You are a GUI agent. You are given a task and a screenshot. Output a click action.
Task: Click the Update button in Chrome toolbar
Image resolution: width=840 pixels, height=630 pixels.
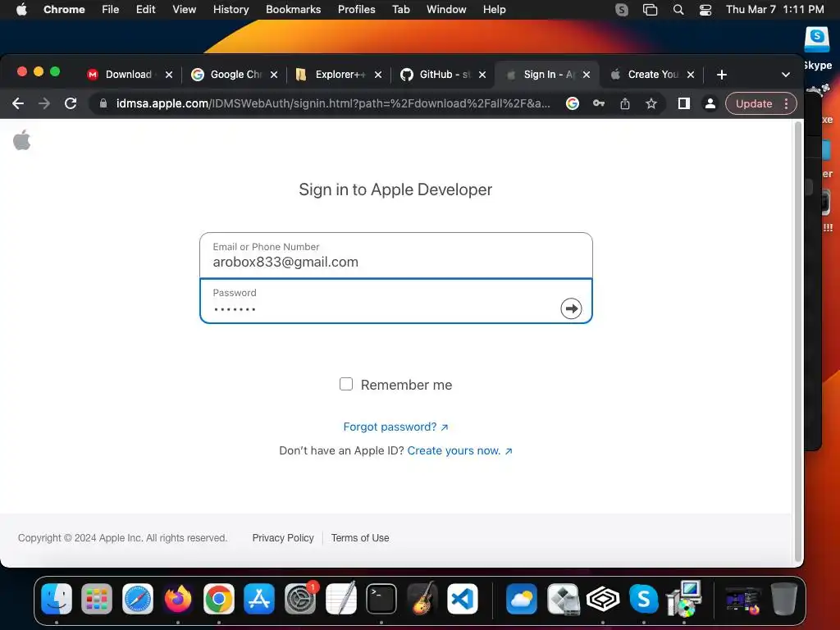[753, 103]
